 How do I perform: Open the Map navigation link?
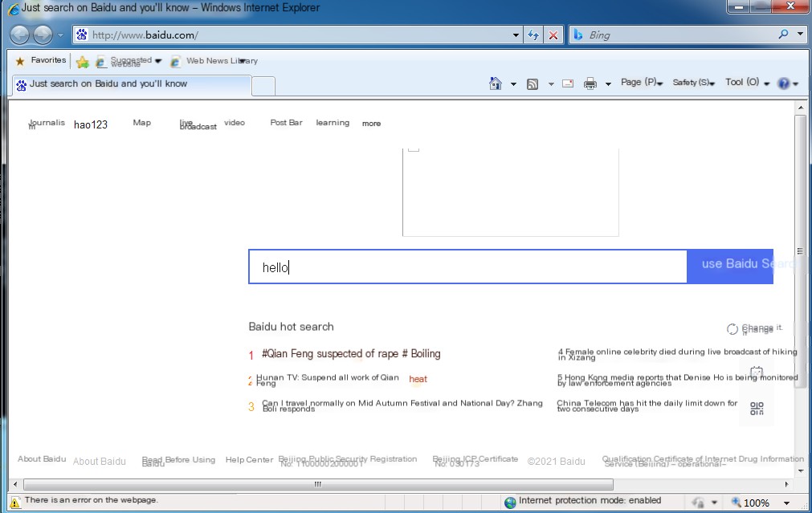click(x=142, y=123)
